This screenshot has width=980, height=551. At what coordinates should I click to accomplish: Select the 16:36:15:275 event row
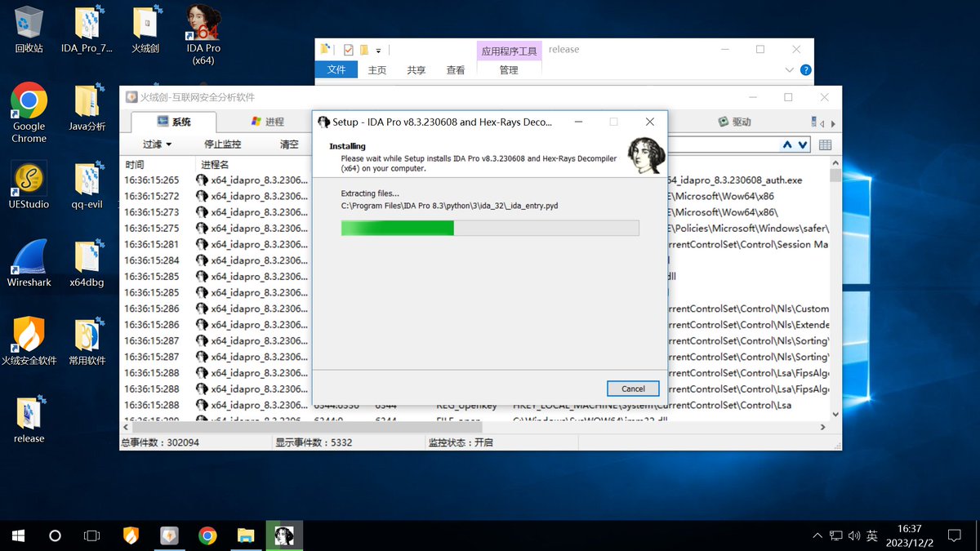point(216,228)
